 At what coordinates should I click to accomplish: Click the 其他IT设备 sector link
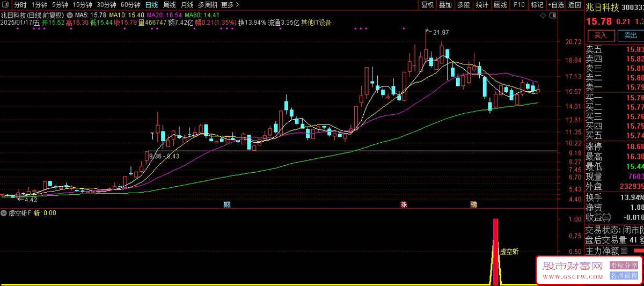[x=316, y=23]
